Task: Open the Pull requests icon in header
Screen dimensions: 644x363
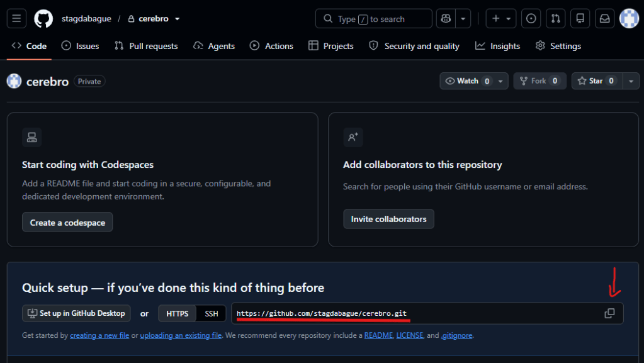Action: 555,18
